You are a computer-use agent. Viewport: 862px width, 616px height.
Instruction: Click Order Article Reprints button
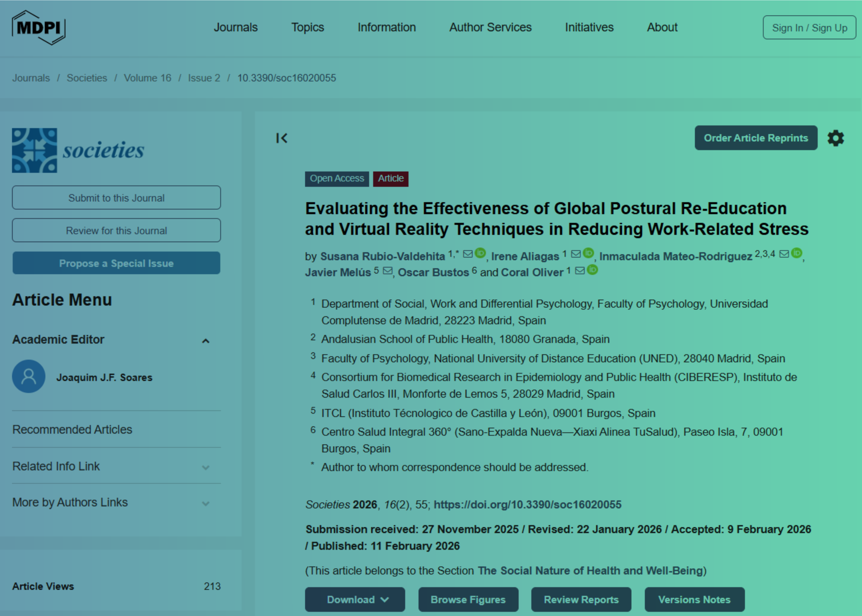tap(756, 138)
